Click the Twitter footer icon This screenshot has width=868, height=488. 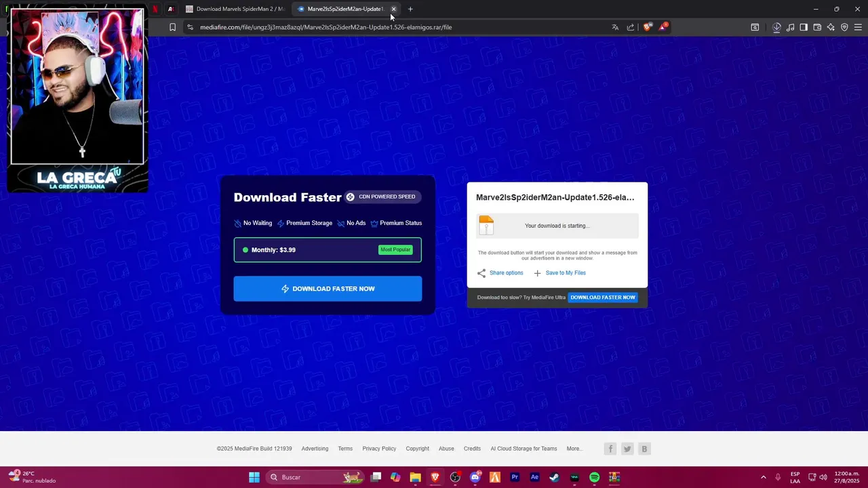pos(627,449)
